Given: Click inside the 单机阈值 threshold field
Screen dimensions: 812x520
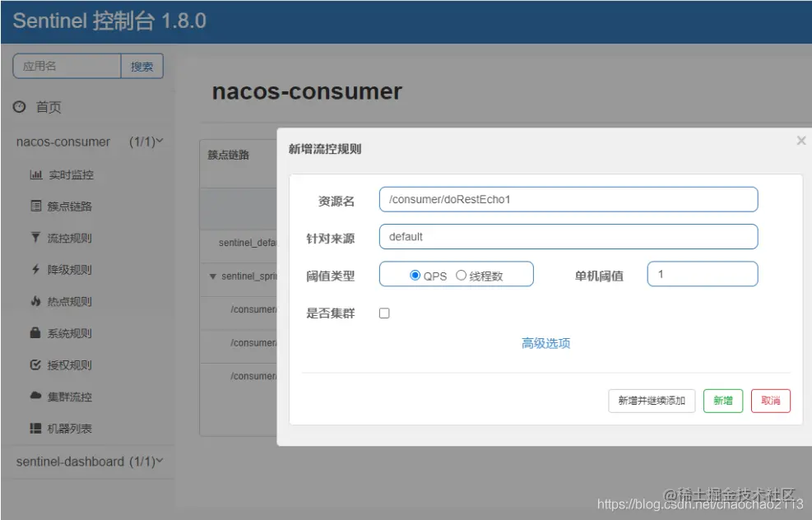Looking at the screenshot, I should pos(703,275).
